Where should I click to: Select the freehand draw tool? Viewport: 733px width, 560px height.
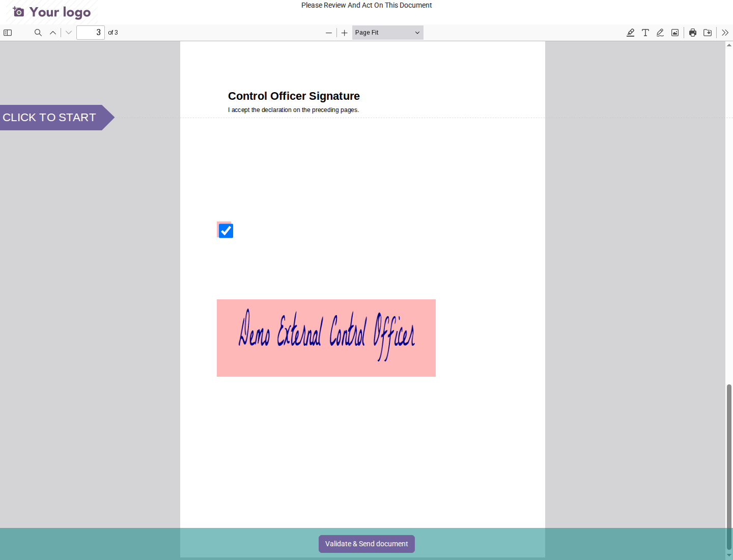660,33
